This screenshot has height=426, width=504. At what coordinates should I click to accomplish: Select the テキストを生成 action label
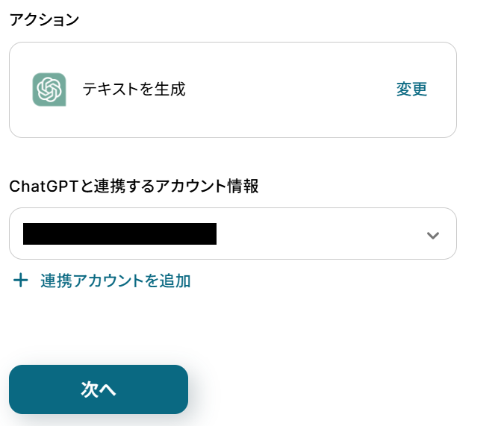[134, 90]
